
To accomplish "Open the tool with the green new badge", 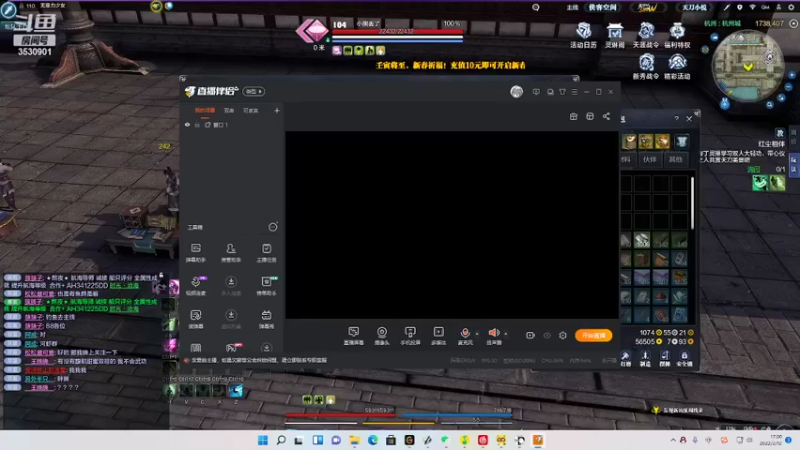I will click(x=267, y=285).
